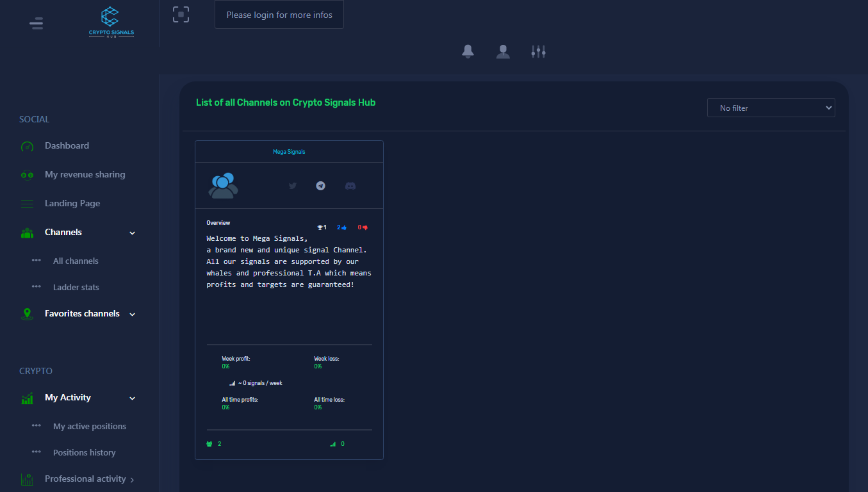Open Mega Signals Discord icon

(x=350, y=186)
